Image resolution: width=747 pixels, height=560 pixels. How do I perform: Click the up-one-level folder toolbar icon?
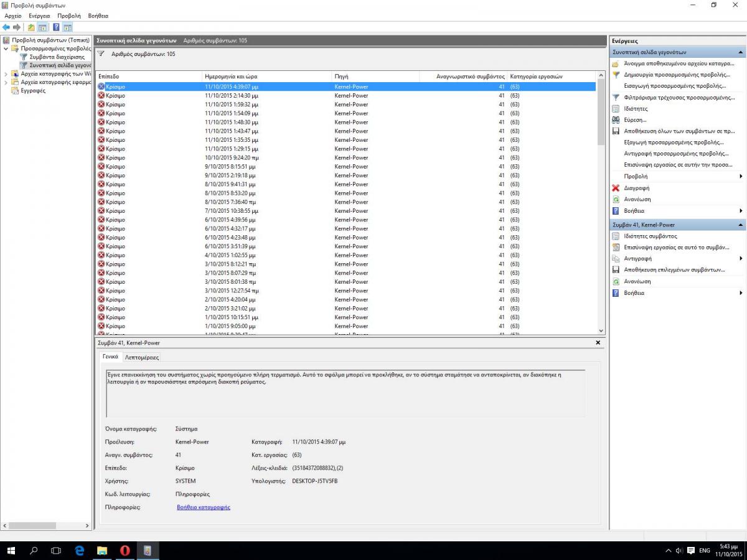click(x=31, y=27)
